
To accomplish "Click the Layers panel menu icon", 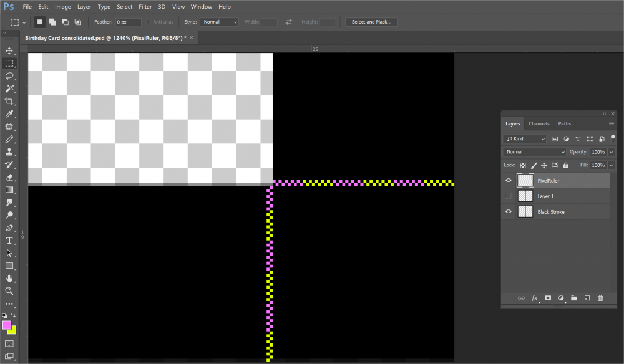I will click(x=612, y=124).
